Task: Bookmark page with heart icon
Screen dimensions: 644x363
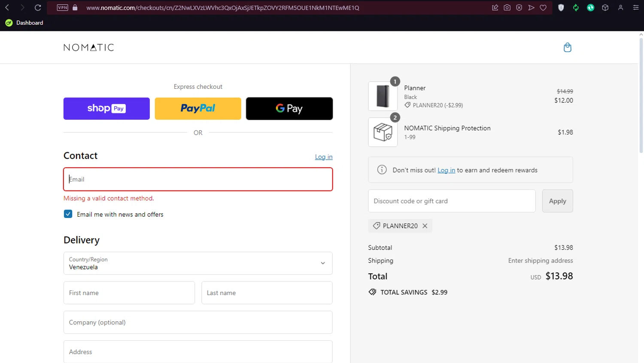Action: pos(543,8)
